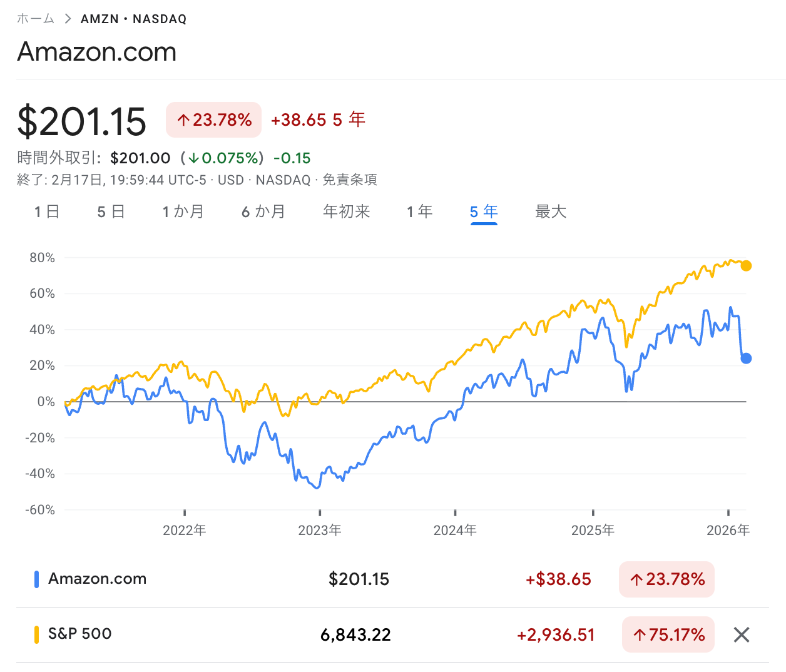
Task: Click the blue Amazon.com legend color bar
Action: pyautogui.click(x=36, y=579)
